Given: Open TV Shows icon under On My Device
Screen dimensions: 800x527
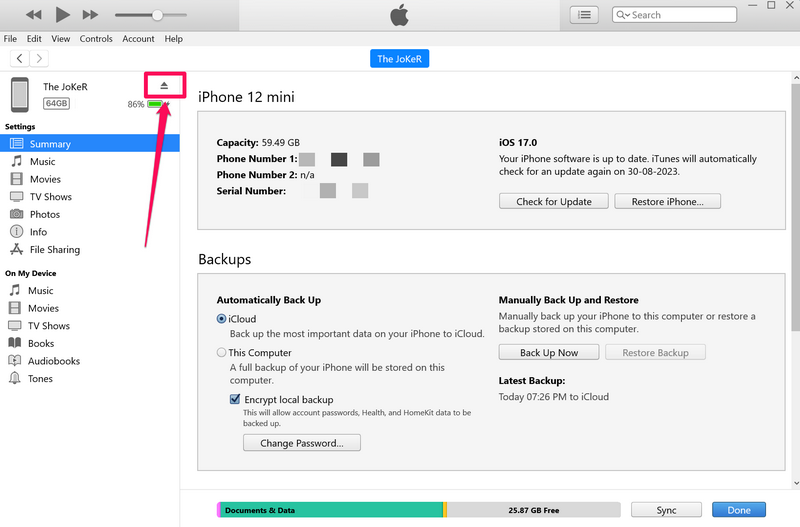Looking at the screenshot, I should click(x=15, y=325).
